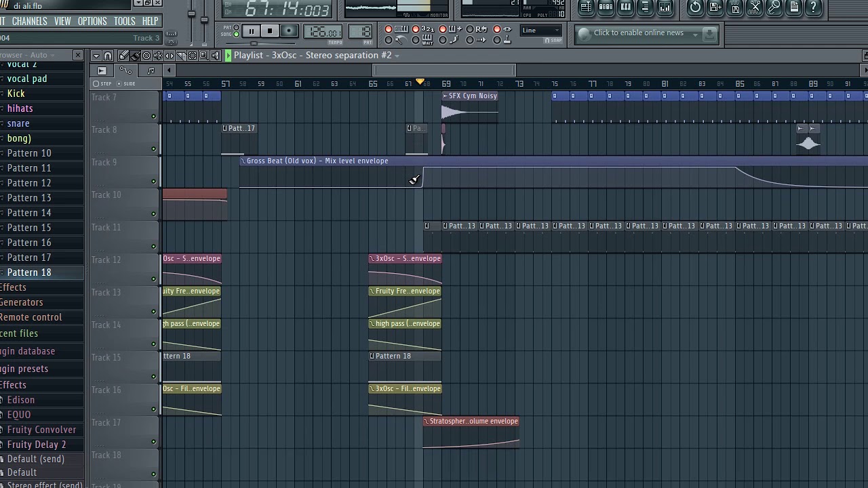The image size is (868, 488).
Task: Click the playlist horizontal scrollbar thumb
Action: coord(444,70)
